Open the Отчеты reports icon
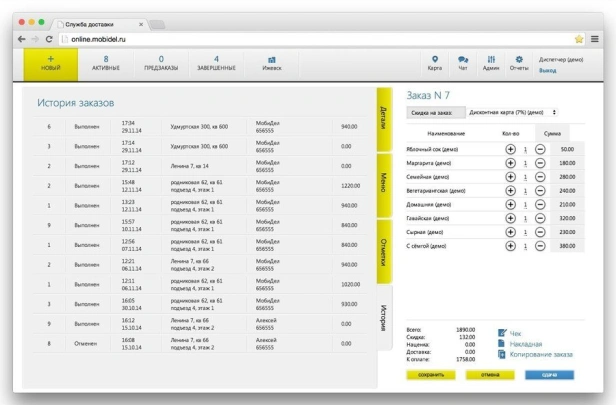 [518, 63]
